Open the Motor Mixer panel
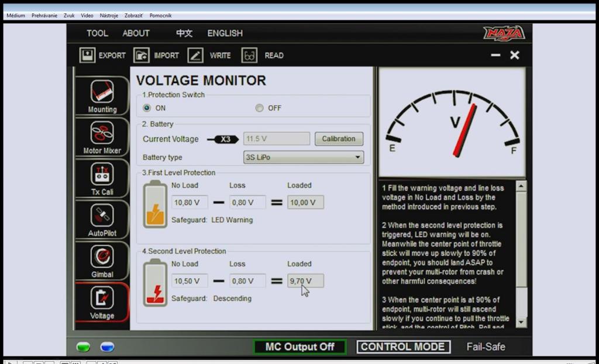 pos(102,134)
